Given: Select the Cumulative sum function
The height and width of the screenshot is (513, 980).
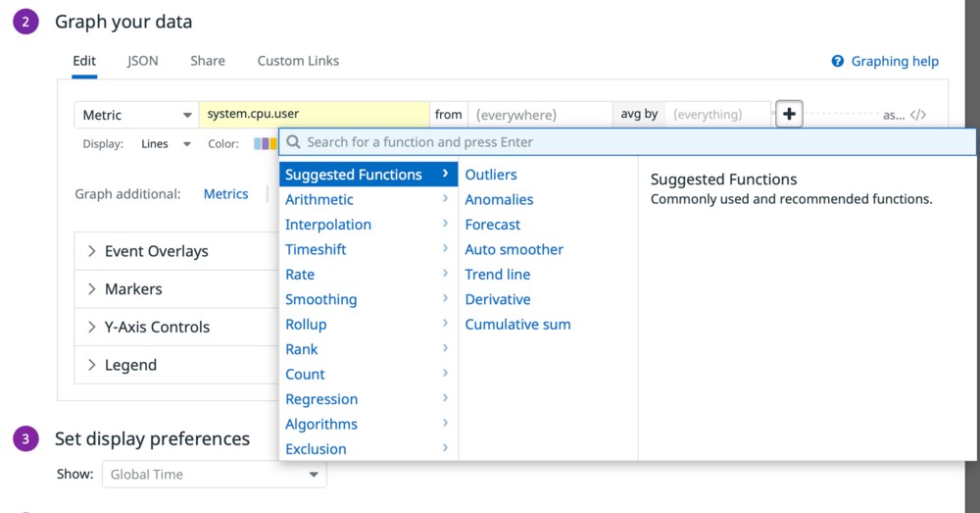Looking at the screenshot, I should 517,324.
